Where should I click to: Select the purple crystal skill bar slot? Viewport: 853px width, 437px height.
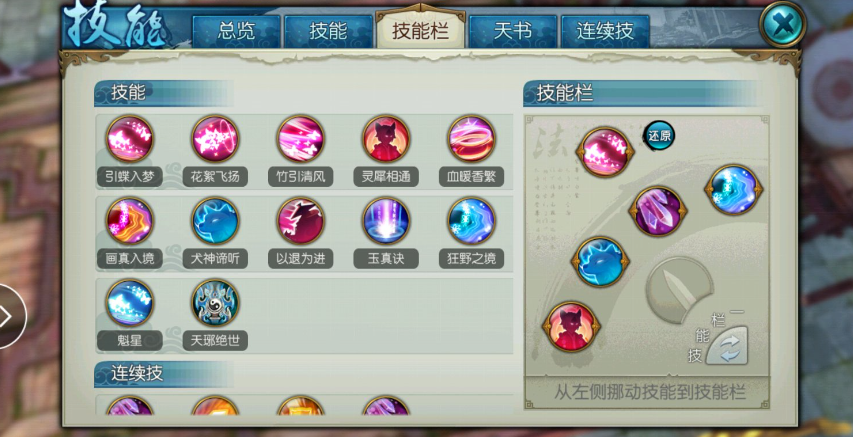coord(658,211)
